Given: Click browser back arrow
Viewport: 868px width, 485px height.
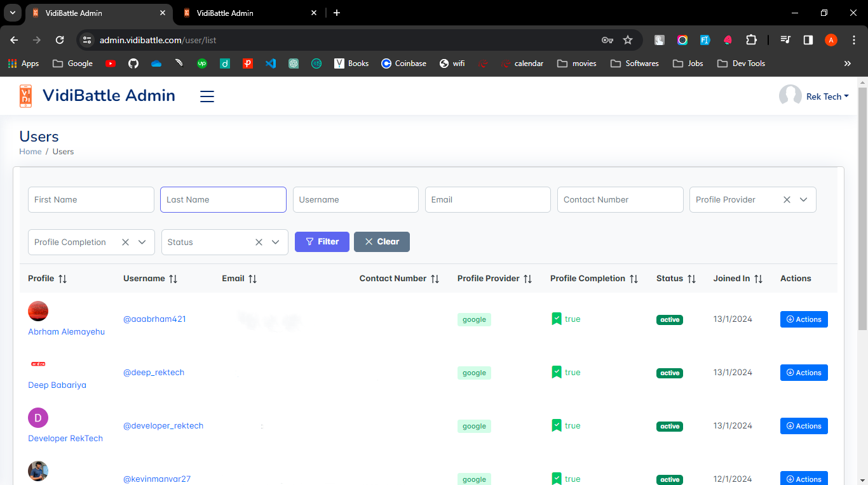Looking at the screenshot, I should (x=14, y=40).
